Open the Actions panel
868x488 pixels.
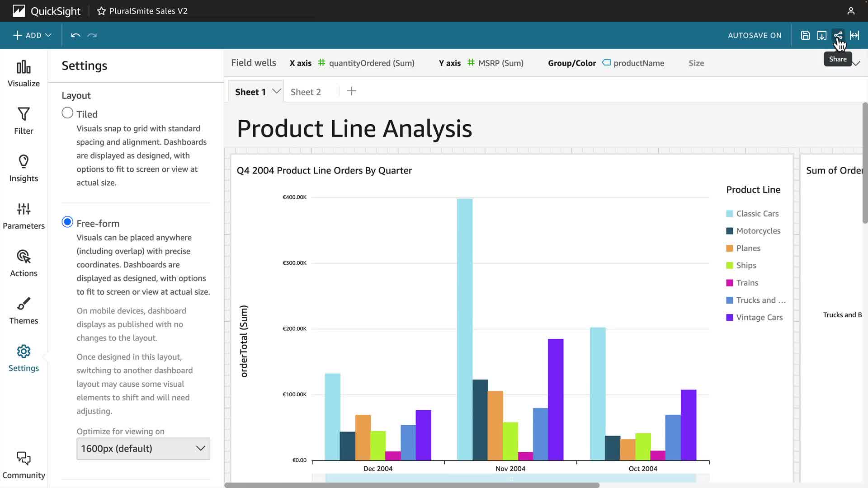pyautogui.click(x=24, y=263)
